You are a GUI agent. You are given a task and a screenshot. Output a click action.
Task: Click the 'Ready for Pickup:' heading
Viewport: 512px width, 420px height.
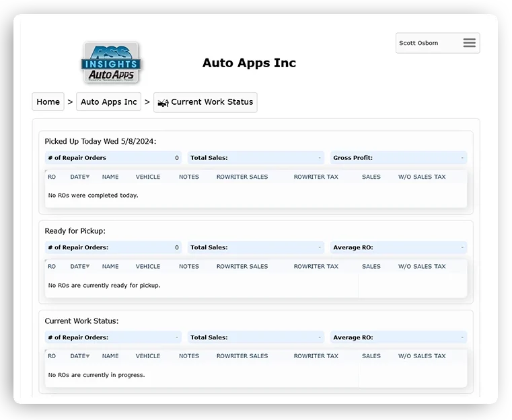[75, 231]
